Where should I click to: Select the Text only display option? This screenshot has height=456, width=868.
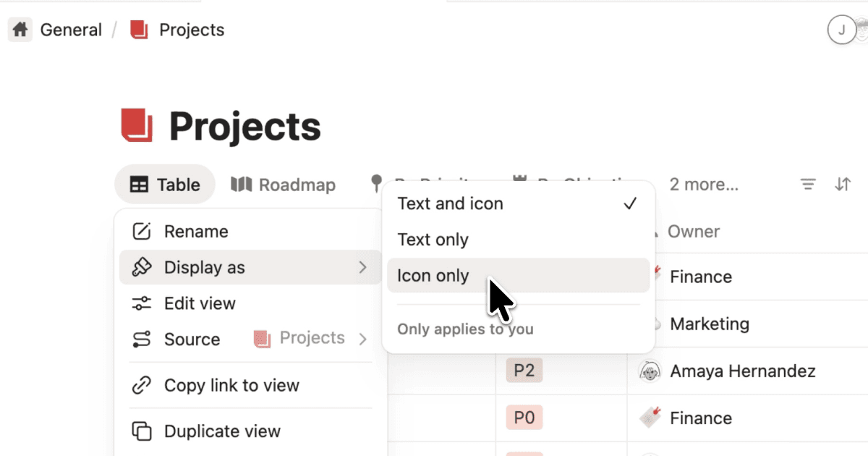pos(433,239)
